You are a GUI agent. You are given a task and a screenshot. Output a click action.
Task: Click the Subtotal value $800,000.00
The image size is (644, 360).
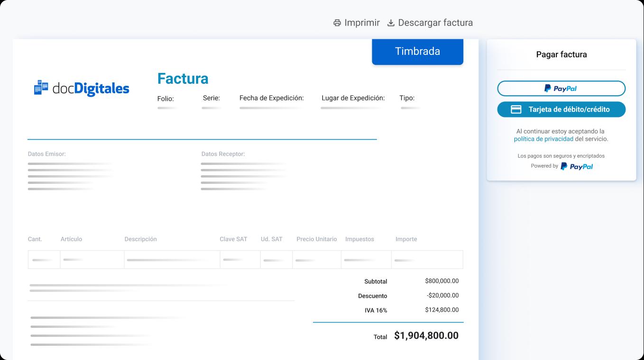point(442,281)
